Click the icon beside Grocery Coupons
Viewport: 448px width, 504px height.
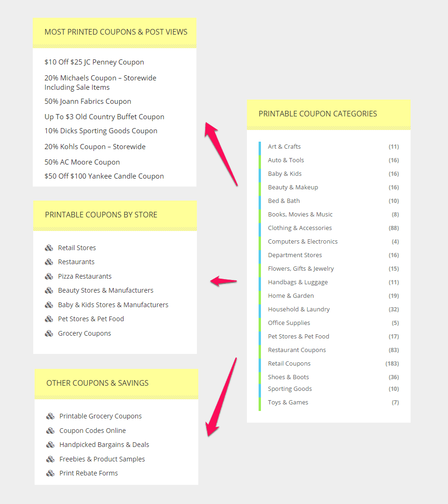coord(49,333)
